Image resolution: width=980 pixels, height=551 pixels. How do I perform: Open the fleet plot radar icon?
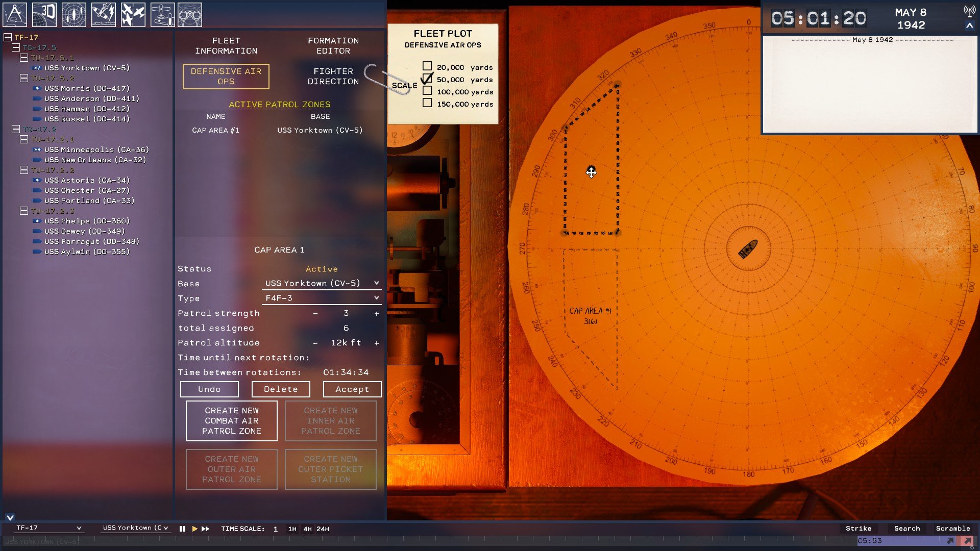coord(73,14)
